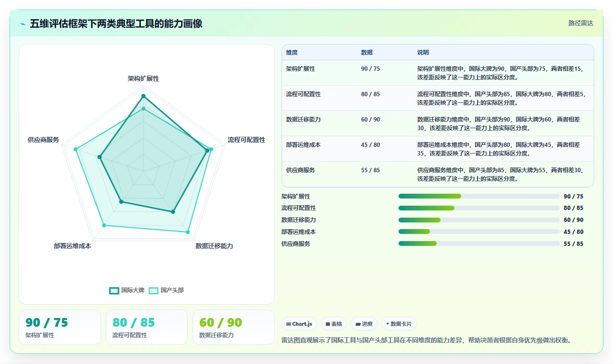Screen dimensions: 613x364
Task: Click the 流程可配置性 progress bar
Action: (479, 208)
